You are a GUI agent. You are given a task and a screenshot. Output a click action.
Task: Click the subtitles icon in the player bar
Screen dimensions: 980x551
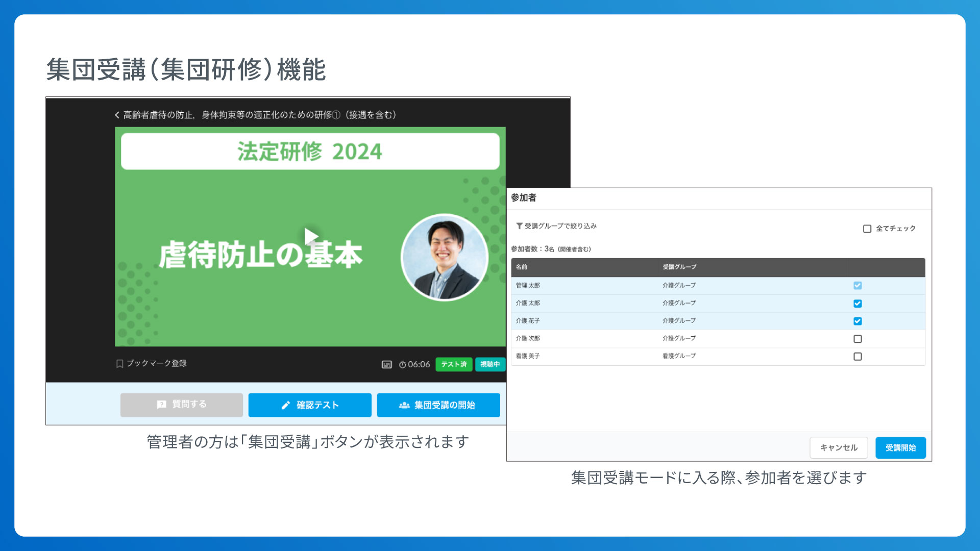[x=387, y=364]
